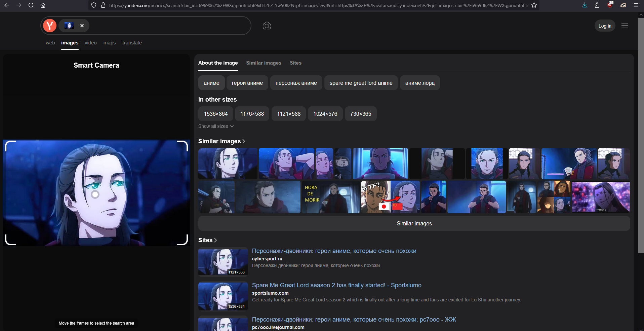Choose the 1536×864 size option
Screen dimensions: 644x331
[x=215, y=114]
